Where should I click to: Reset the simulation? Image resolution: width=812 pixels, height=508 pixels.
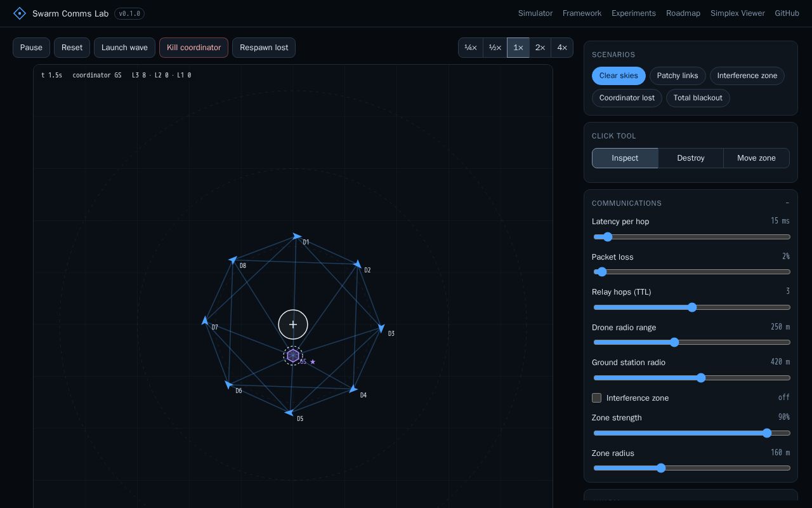click(x=72, y=48)
